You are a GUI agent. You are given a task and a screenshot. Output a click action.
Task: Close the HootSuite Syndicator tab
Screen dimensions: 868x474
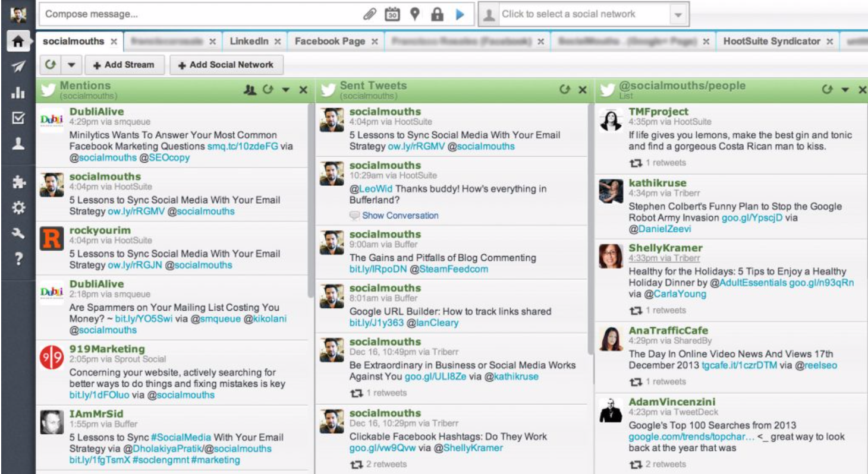829,42
